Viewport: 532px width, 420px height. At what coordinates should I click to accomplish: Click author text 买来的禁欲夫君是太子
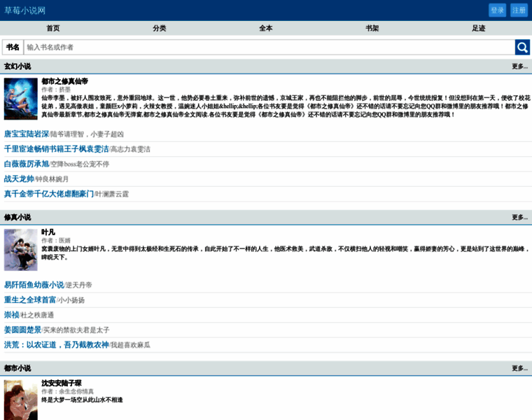pos(76,330)
